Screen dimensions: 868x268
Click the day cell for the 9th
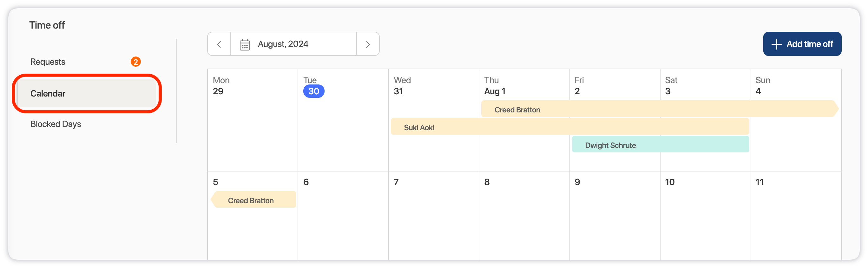click(x=614, y=216)
